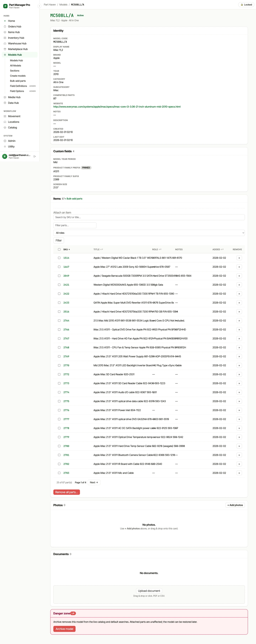This screenshot has height=644, width=256.
Task: Click the logout icon beside reid@parthaven
Action: 34,156
